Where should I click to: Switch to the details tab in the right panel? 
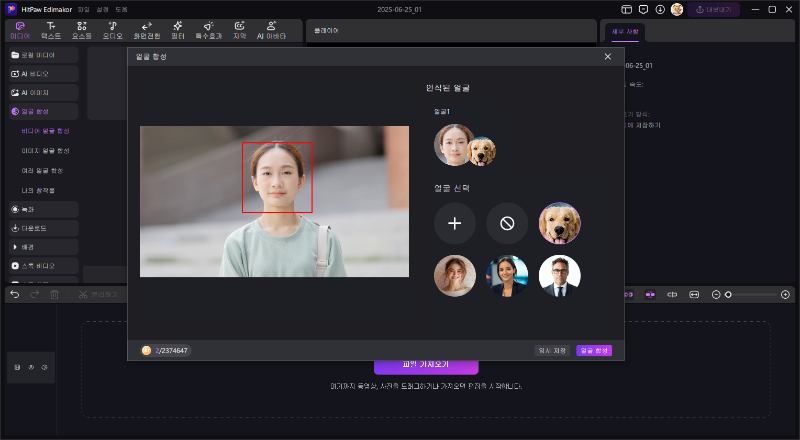tap(625, 32)
